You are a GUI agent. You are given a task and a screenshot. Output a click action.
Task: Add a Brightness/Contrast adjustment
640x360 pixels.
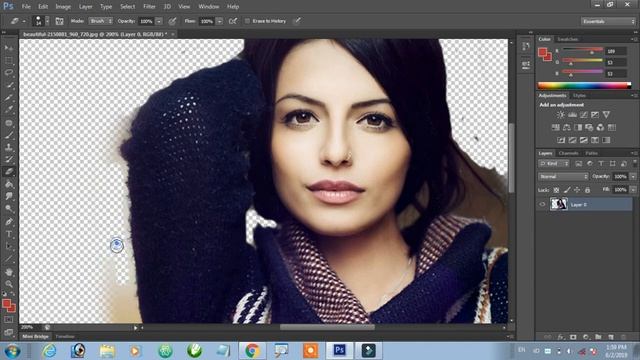coord(561,115)
